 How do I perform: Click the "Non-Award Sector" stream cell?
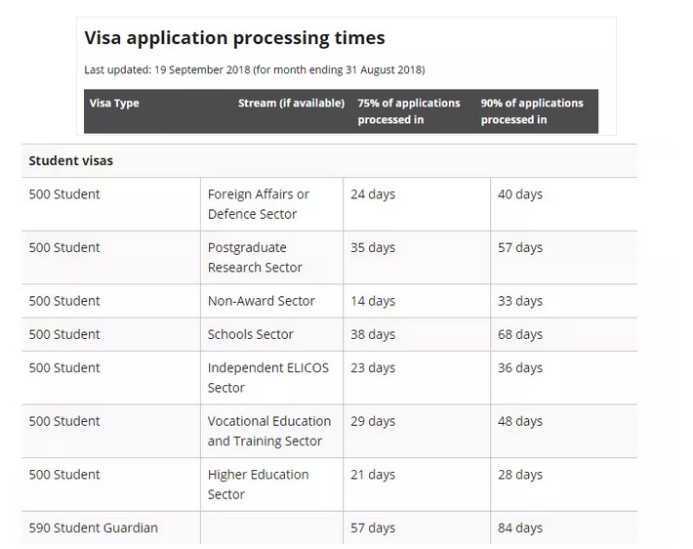click(x=261, y=301)
